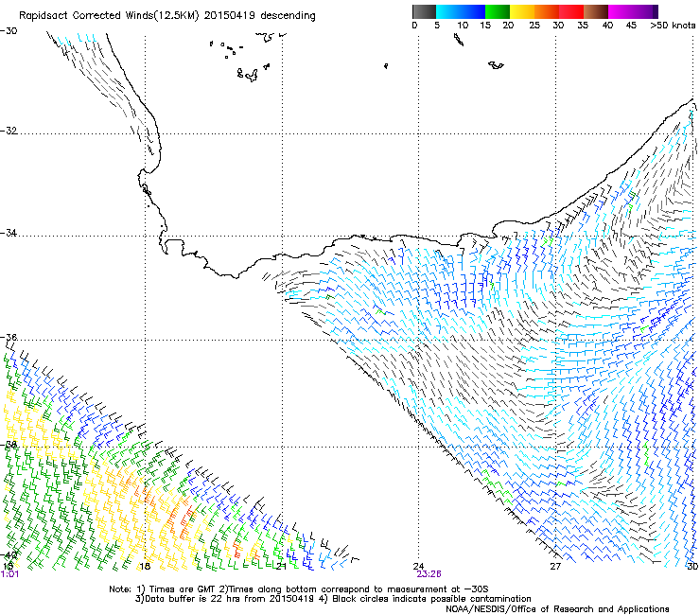Click the magenta-purple 40-50 knots legend swatch

633,11
